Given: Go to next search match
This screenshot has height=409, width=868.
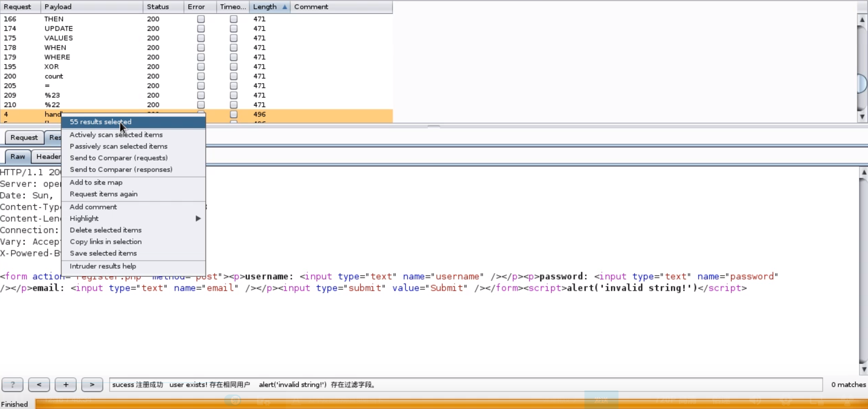Looking at the screenshot, I should [x=92, y=384].
